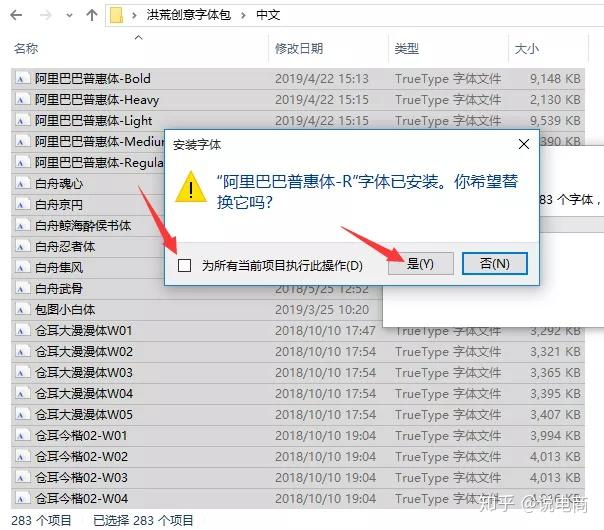
Task: Click font icon of 白舟武骨
Action: click(x=22, y=288)
